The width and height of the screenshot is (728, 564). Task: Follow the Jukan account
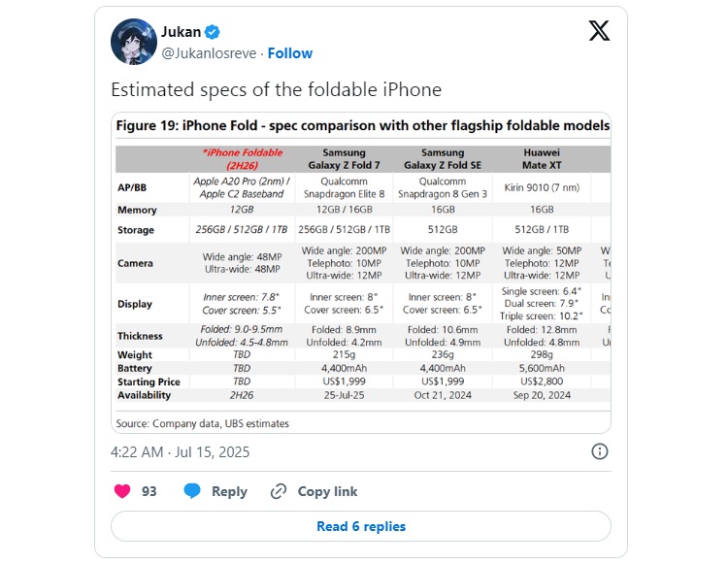(x=289, y=52)
